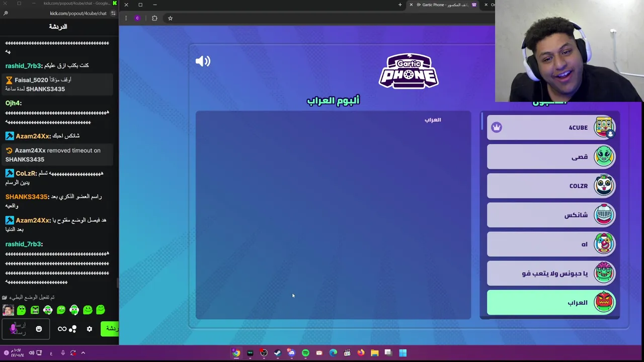The height and width of the screenshot is (362, 644).
Task: Click الدردشة chat header title
Action: [58, 27]
